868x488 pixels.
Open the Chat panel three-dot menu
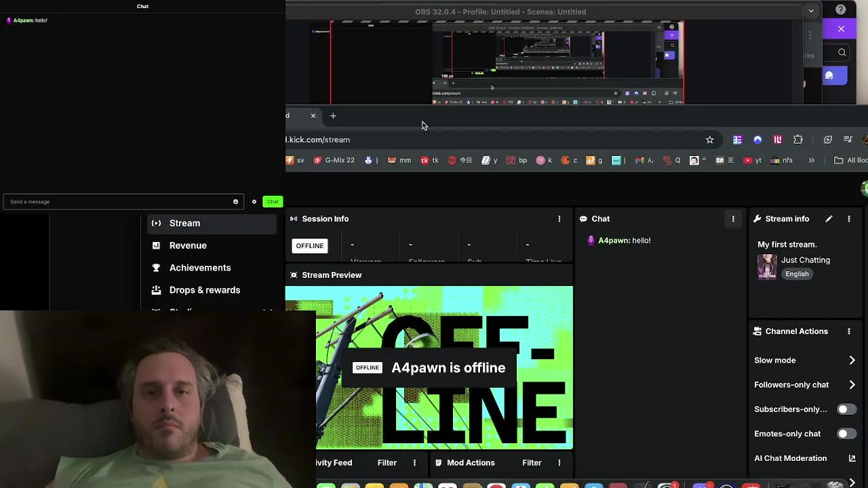pyautogui.click(x=733, y=219)
